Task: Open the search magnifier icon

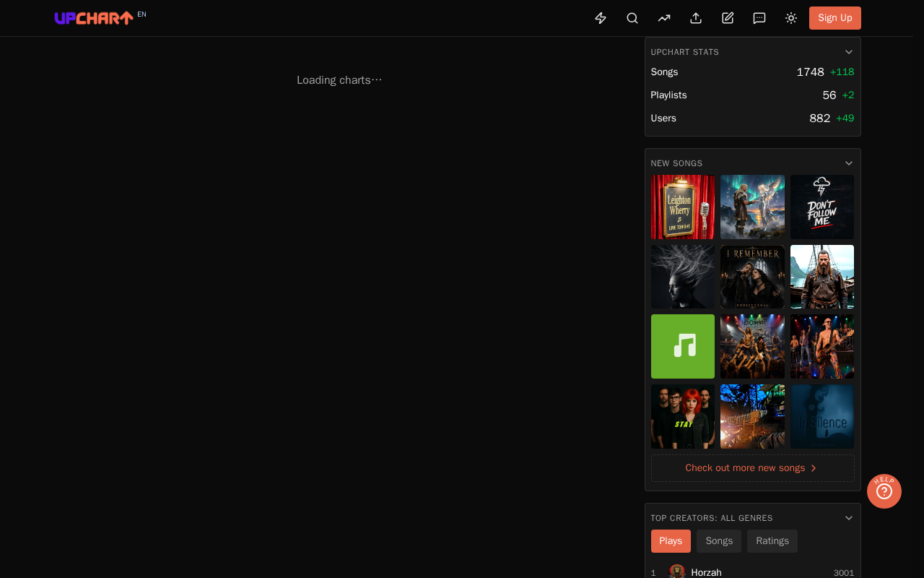Action: tap(632, 18)
